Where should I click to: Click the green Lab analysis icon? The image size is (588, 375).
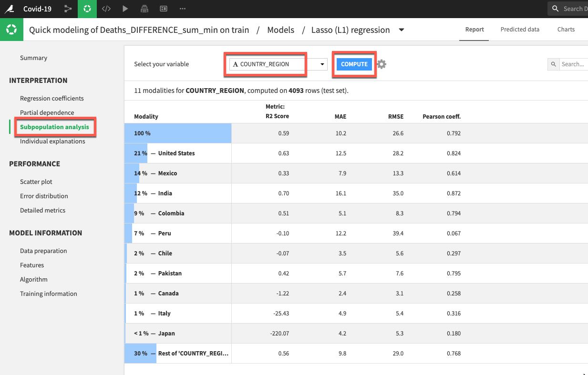[x=87, y=9]
